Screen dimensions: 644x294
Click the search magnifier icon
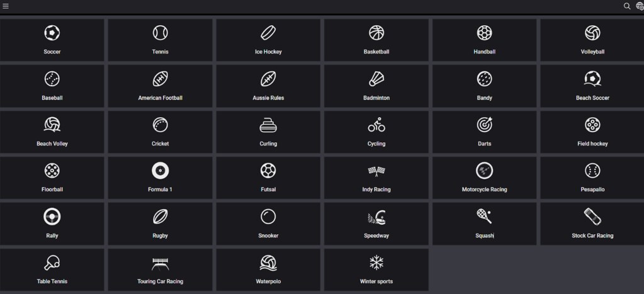627,6
